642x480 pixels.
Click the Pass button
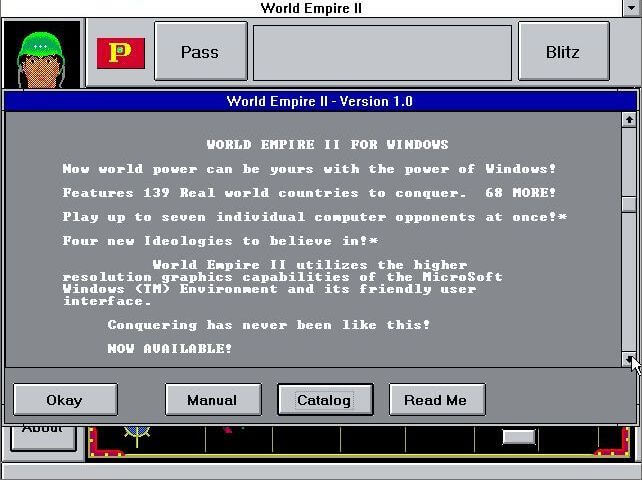[201, 52]
